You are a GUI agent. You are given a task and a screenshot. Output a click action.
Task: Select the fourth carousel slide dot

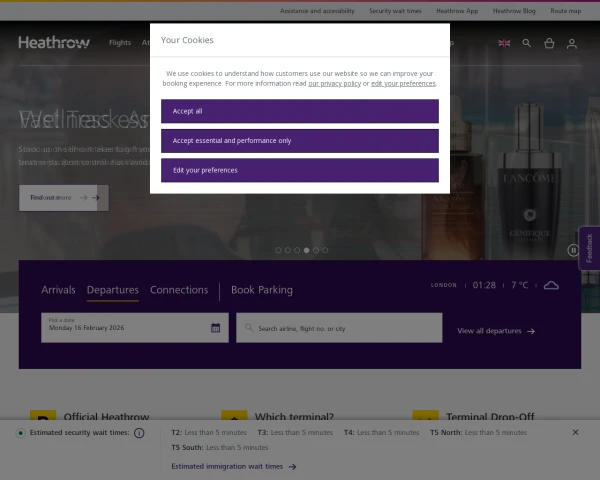tap(307, 250)
